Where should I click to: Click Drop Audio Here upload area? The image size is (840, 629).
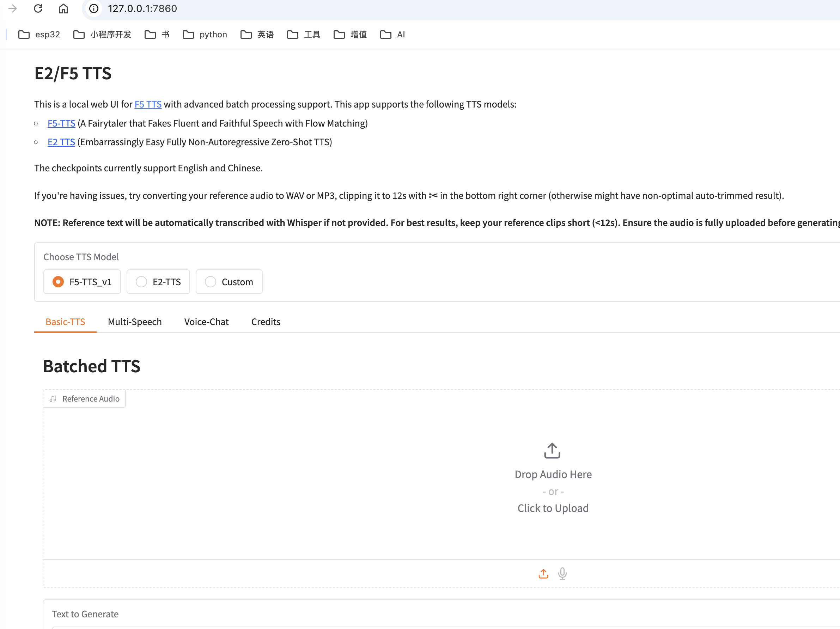pos(553,475)
